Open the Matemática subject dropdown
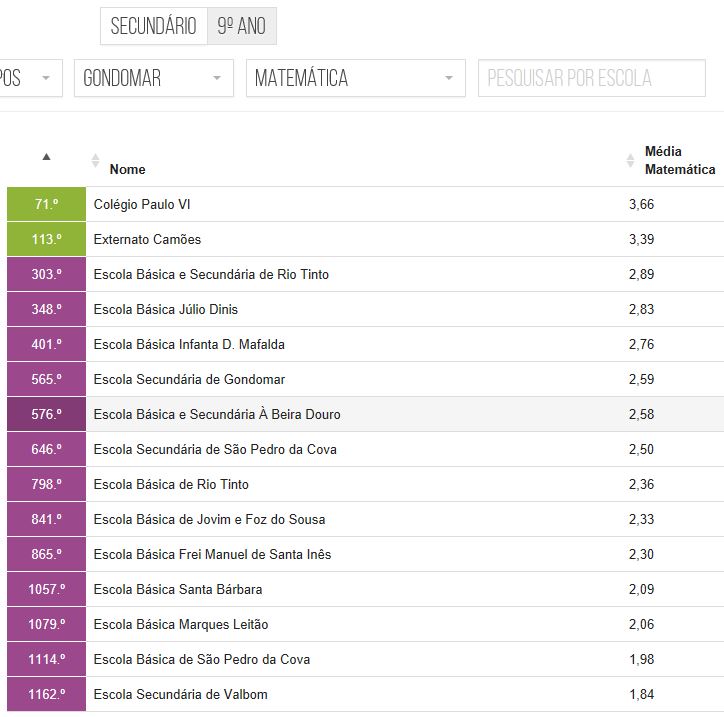Screen dimensions: 724x717 (x=356, y=78)
